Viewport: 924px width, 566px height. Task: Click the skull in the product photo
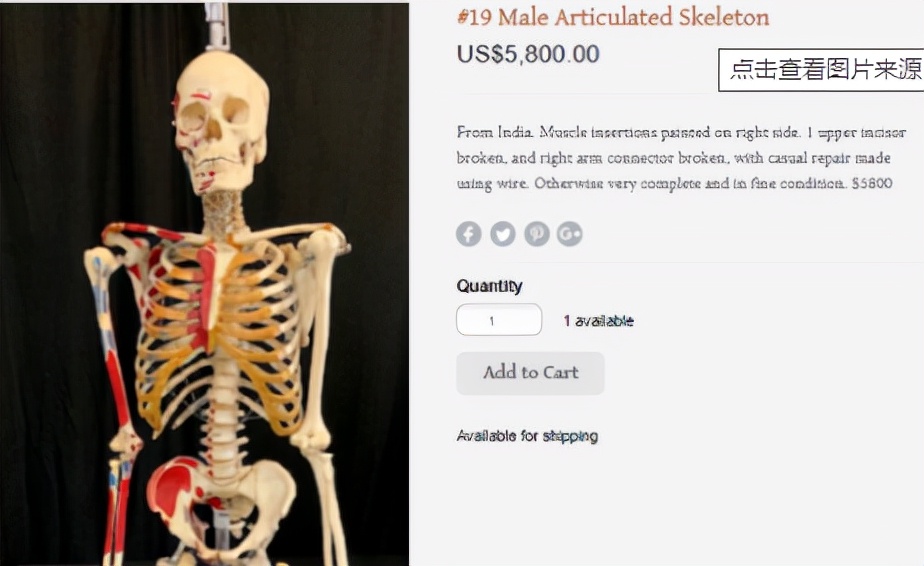click(x=220, y=120)
